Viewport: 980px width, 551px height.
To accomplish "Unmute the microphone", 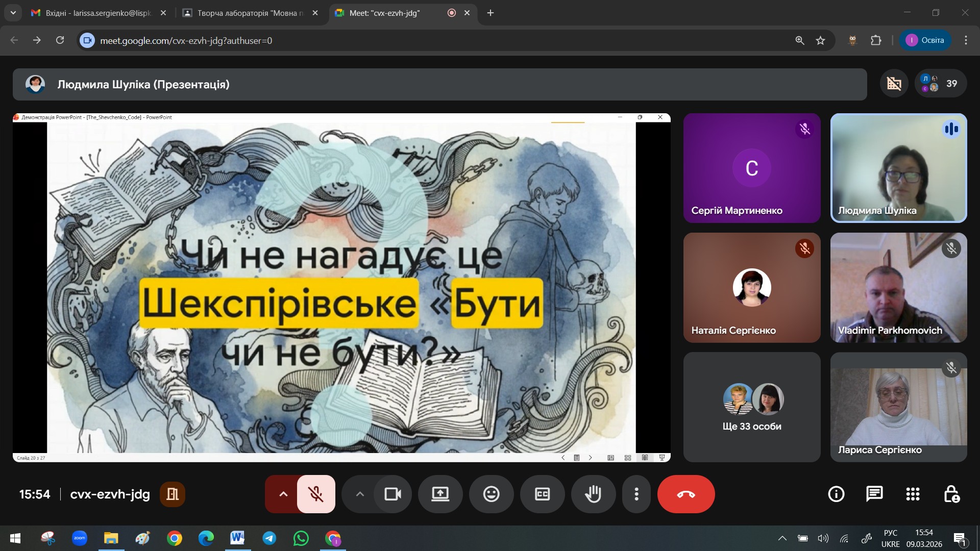I will click(316, 494).
